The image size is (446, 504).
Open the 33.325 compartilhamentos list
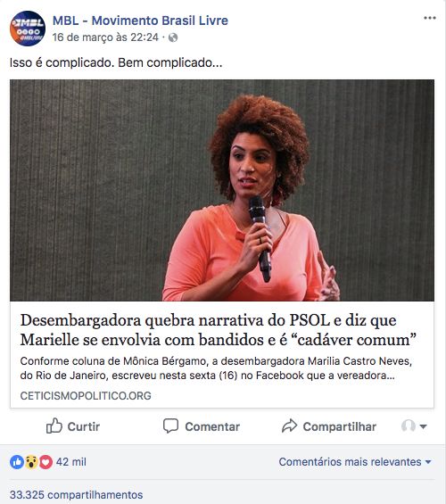pyautogui.click(x=76, y=495)
